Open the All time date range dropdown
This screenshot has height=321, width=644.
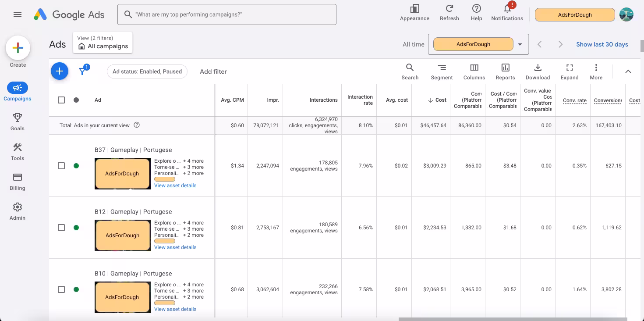pos(478,44)
